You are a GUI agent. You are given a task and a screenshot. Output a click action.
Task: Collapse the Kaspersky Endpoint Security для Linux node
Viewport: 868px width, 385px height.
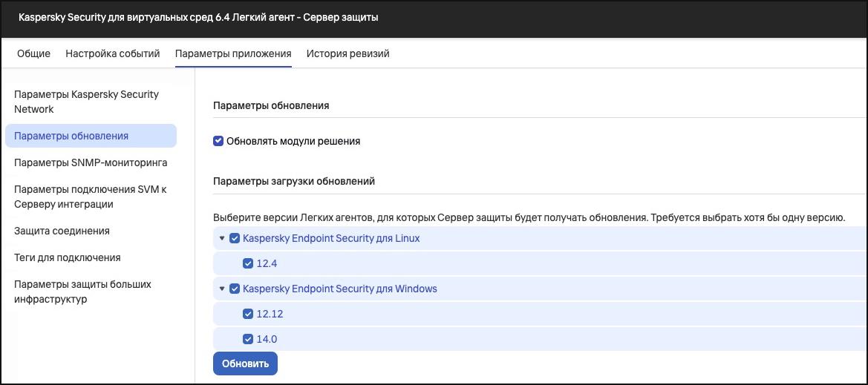221,239
